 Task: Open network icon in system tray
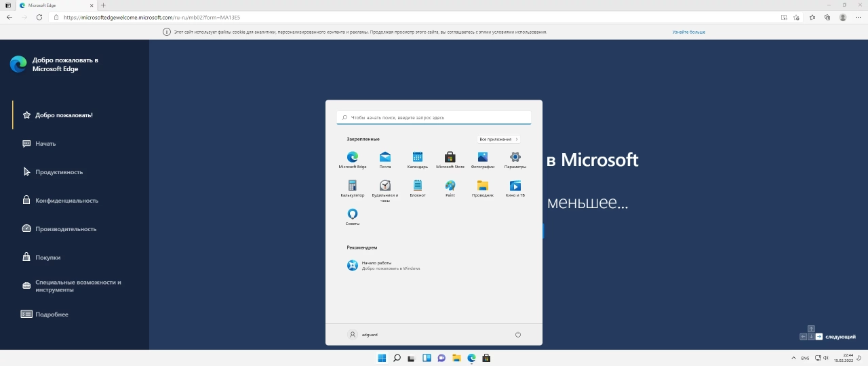click(818, 358)
